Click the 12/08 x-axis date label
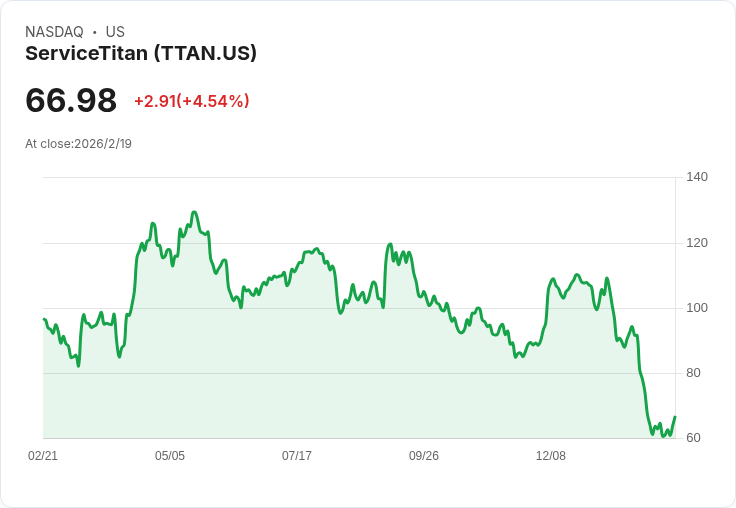 [x=551, y=455]
